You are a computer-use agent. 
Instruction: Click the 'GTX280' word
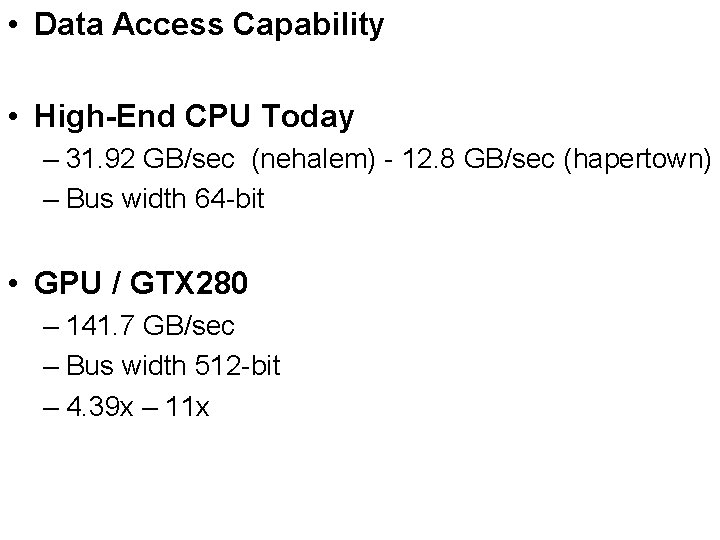189,282
